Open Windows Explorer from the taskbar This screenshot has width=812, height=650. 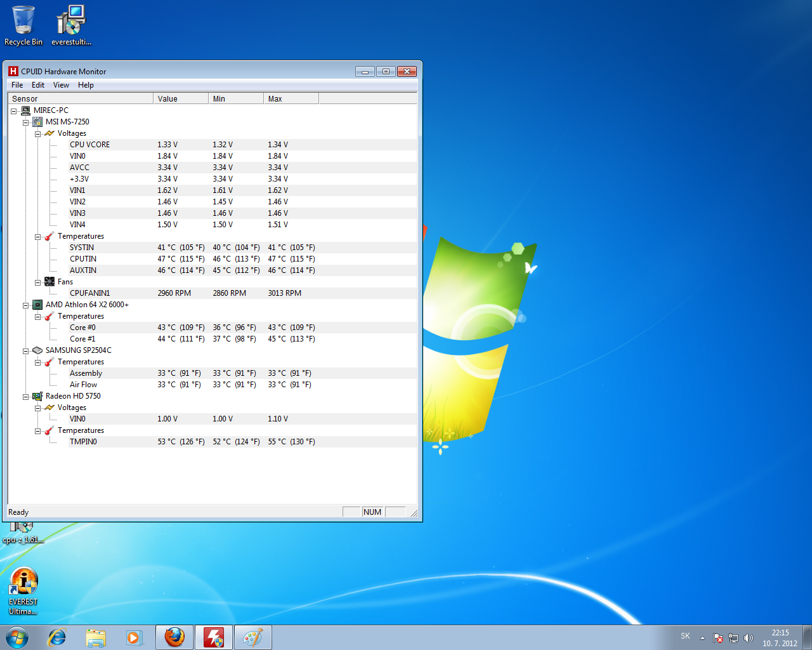click(x=96, y=637)
